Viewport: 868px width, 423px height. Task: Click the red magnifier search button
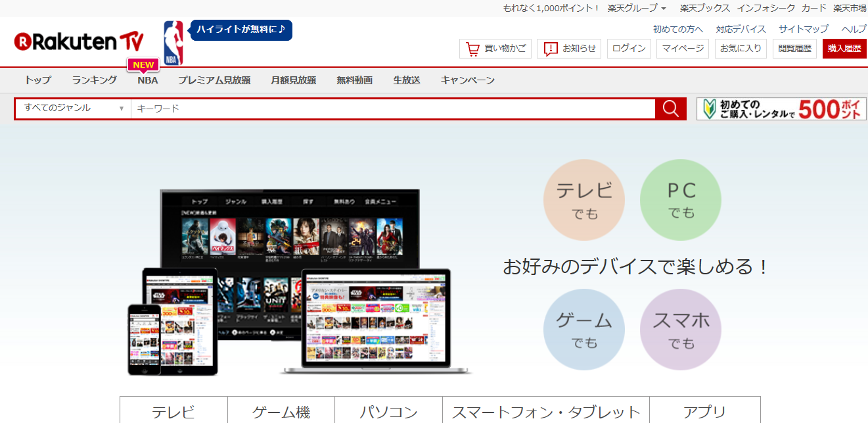coord(671,109)
